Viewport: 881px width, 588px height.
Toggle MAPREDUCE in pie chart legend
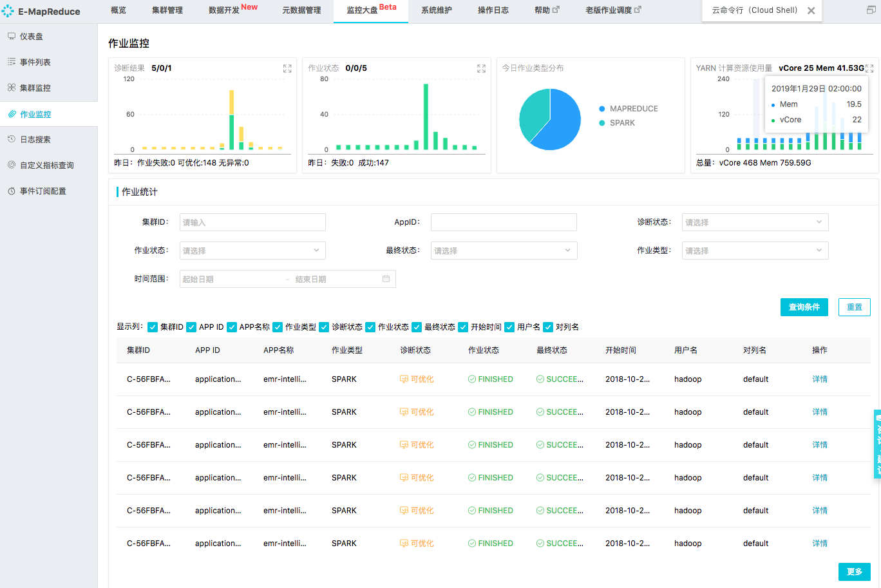pos(629,109)
